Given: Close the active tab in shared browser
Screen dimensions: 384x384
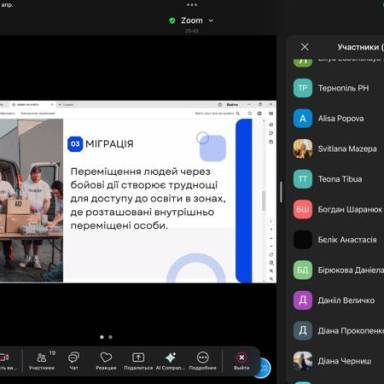Looking at the screenshot, I should [x=52, y=105].
